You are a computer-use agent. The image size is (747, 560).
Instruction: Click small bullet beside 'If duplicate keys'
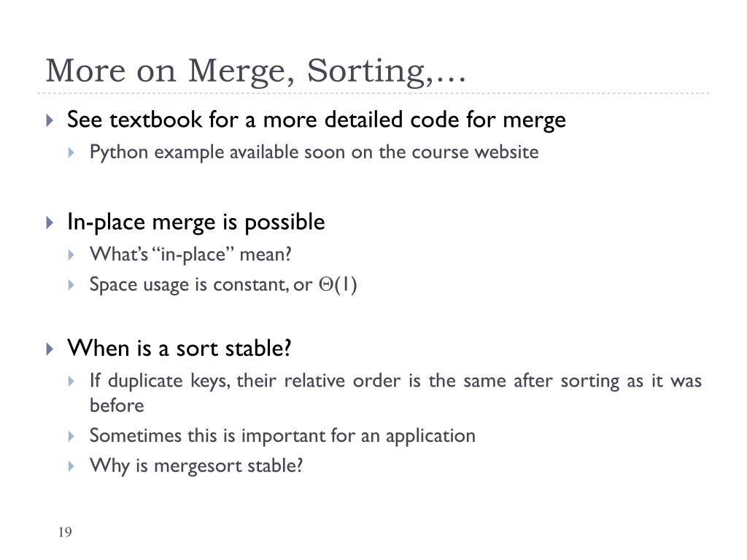[71, 381]
